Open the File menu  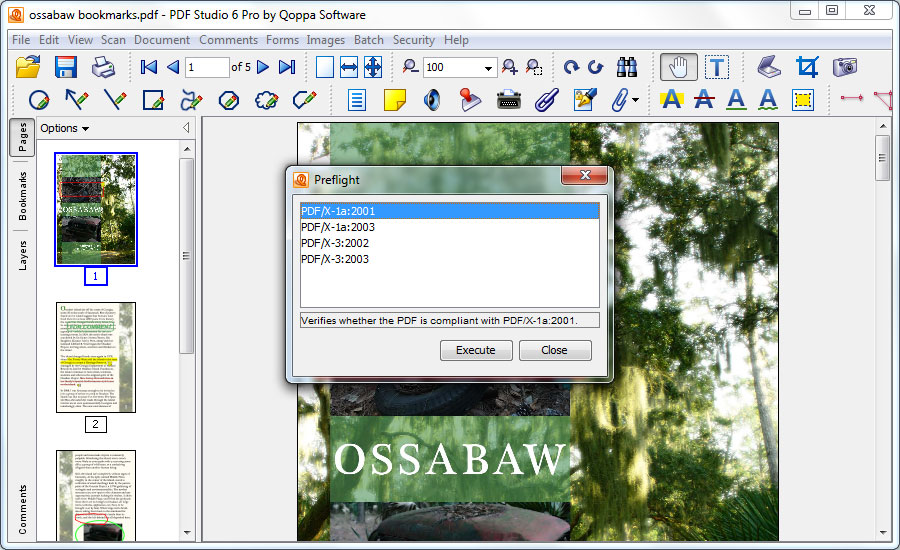click(21, 40)
